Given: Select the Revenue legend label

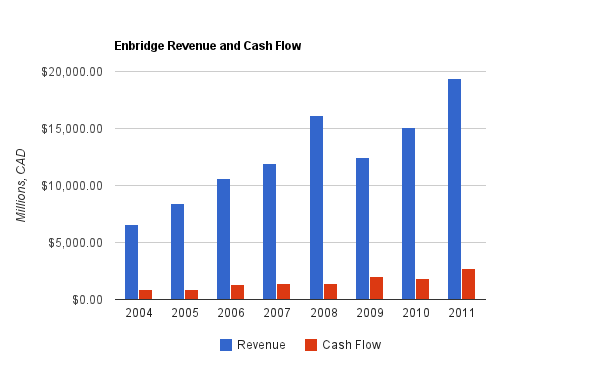Looking at the screenshot, I should pyautogui.click(x=261, y=345).
